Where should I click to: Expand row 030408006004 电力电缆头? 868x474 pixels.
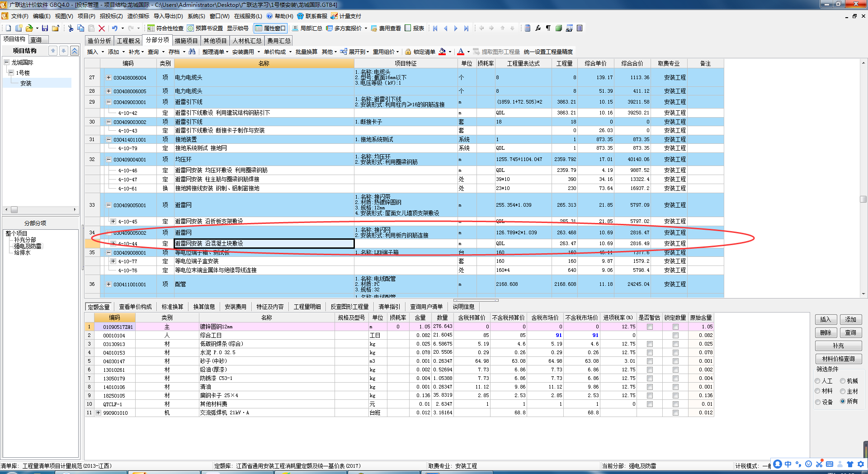(x=108, y=77)
